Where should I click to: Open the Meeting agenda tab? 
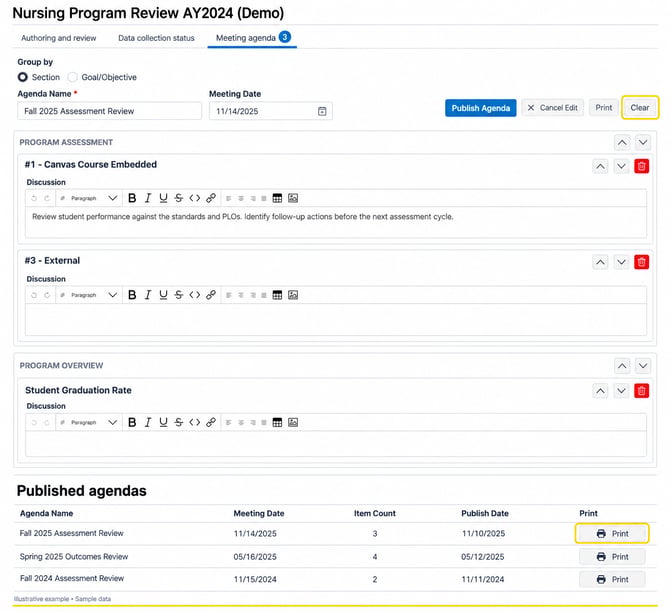tap(252, 38)
